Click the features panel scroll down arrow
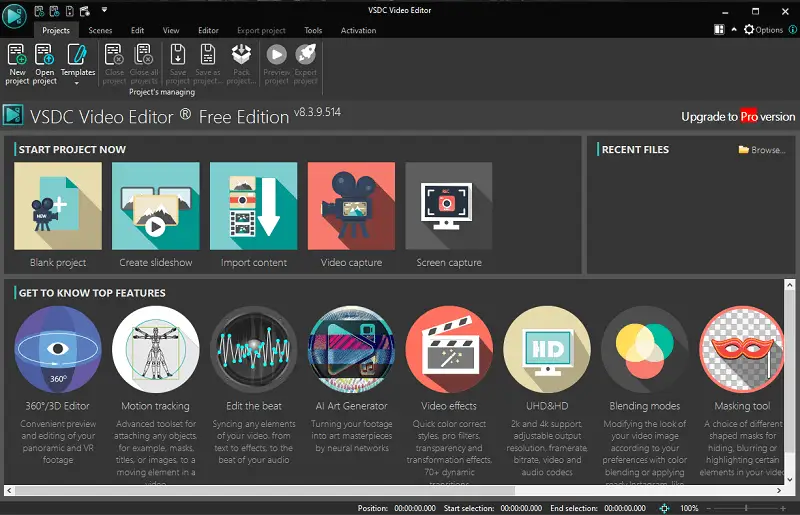The width and height of the screenshot is (800, 515). (790, 479)
